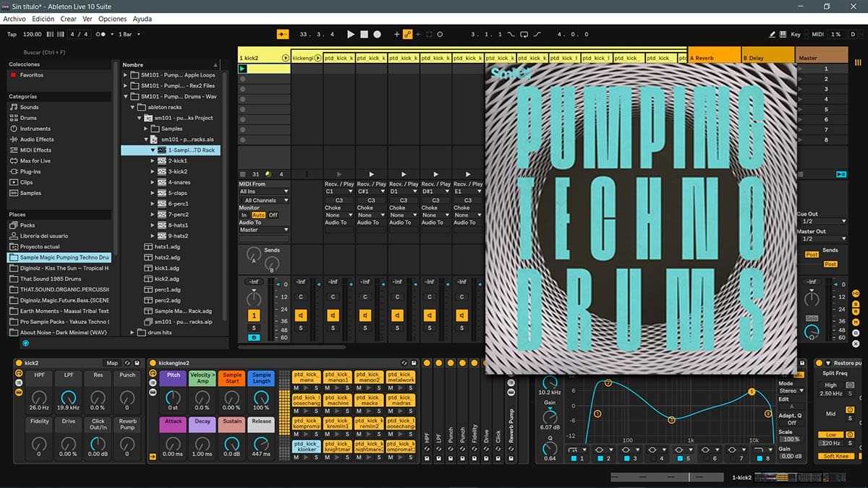Open the Crear menu
Image resolution: width=868 pixels, height=488 pixels.
pos(68,19)
